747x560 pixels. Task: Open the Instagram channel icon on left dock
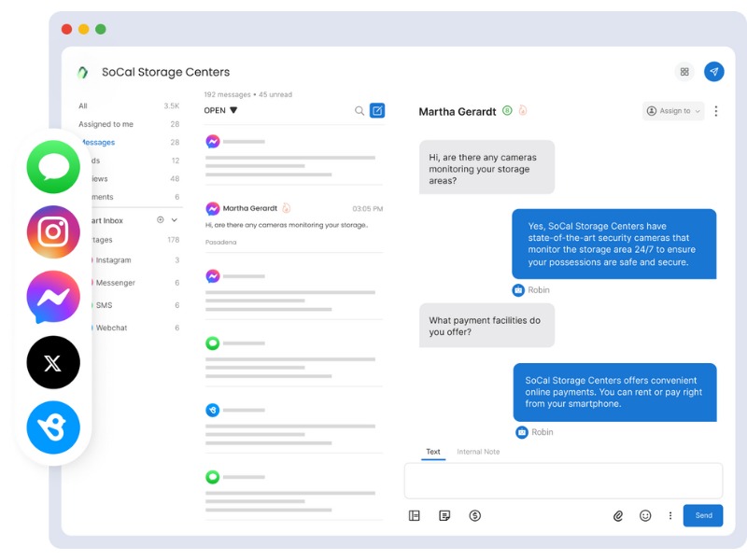pos(53,231)
